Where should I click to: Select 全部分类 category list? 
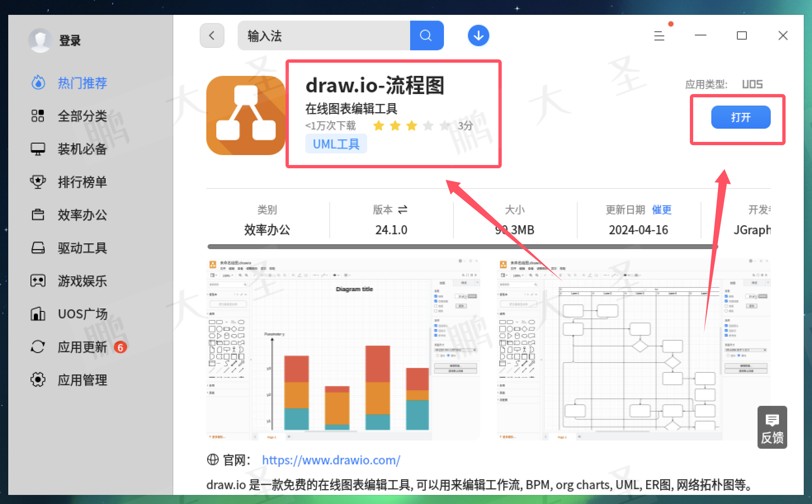pos(82,116)
